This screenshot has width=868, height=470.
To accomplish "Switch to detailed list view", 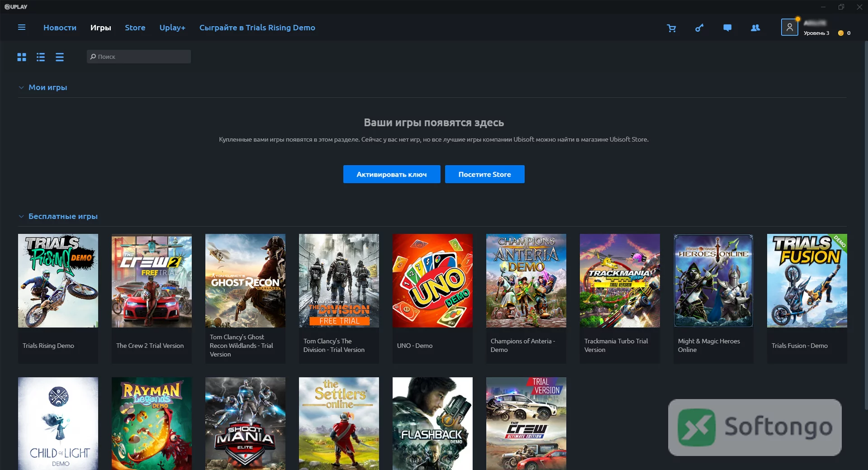I will 41,57.
